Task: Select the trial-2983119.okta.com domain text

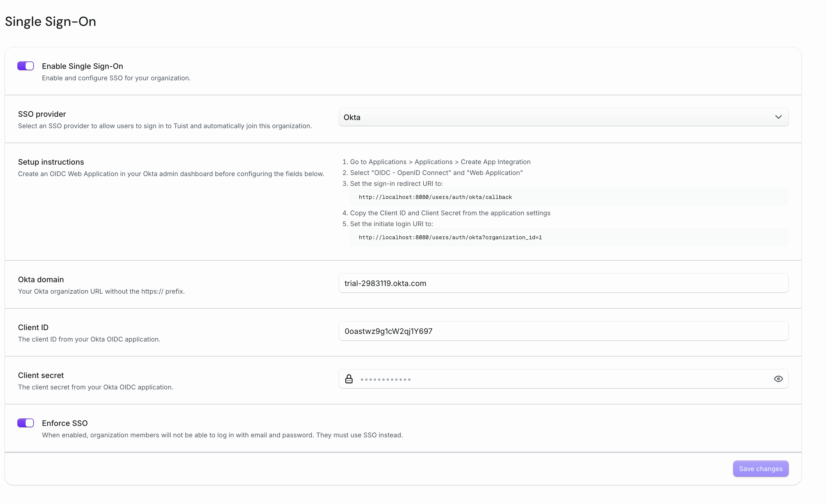Action: (385, 283)
